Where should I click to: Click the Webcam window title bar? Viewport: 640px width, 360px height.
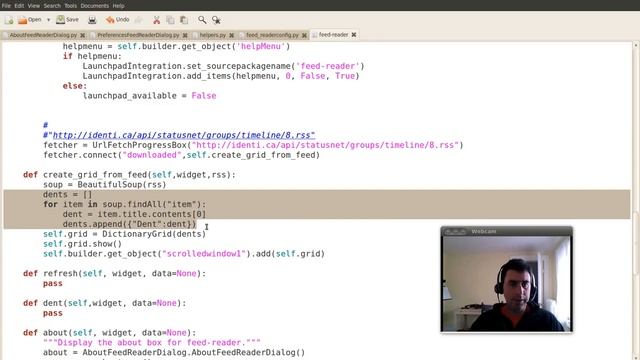(507, 231)
